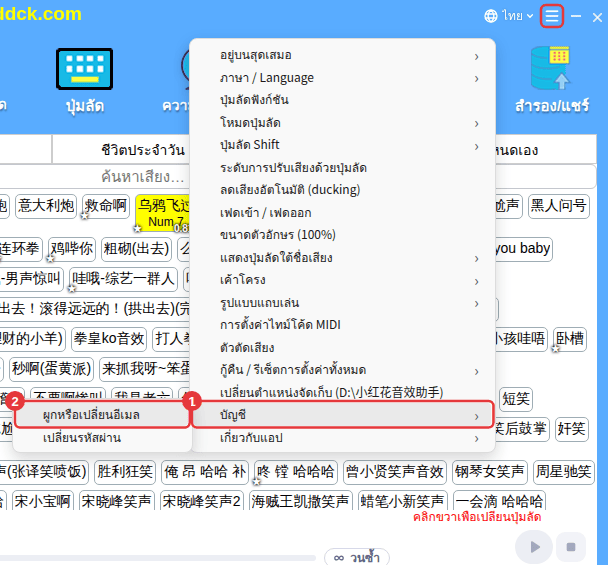
Task: Expand the รูปแบบแถบเล่น submenu
Action: click(342, 303)
